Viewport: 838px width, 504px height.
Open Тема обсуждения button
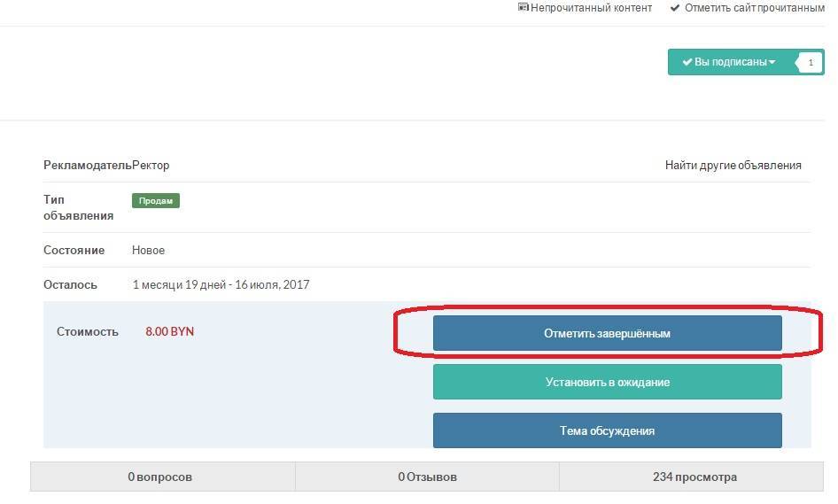click(607, 431)
